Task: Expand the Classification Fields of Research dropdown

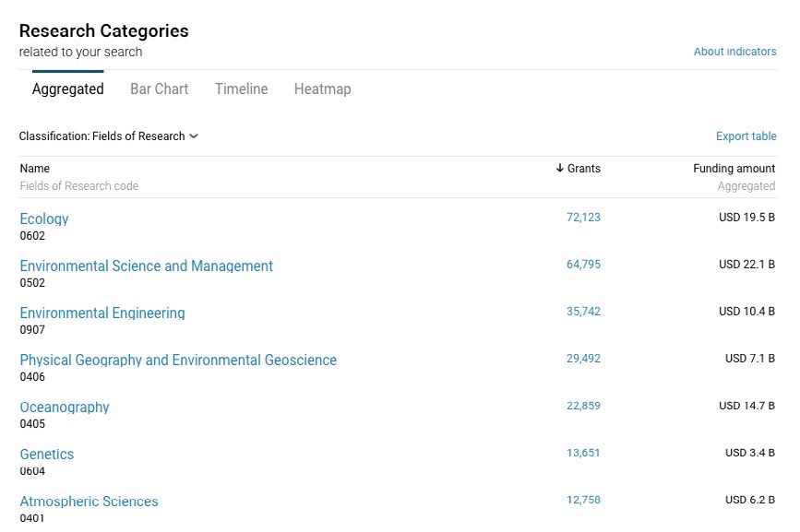Action: click(109, 136)
